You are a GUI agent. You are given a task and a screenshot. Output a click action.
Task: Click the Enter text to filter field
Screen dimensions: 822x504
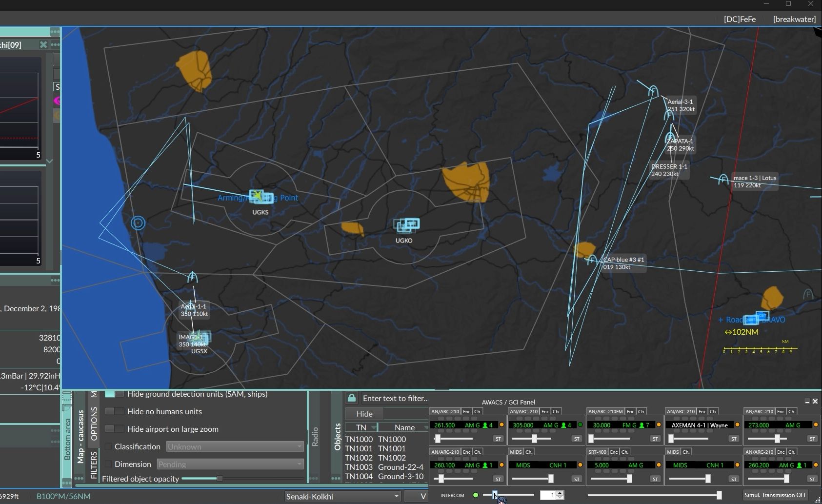[x=395, y=398]
